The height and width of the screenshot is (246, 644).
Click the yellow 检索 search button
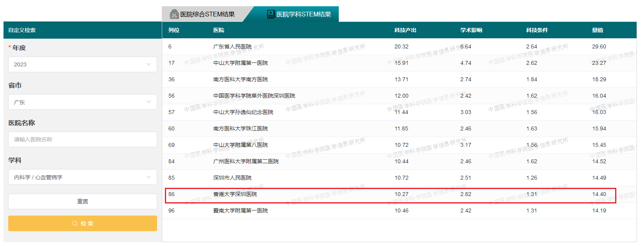pos(83,223)
